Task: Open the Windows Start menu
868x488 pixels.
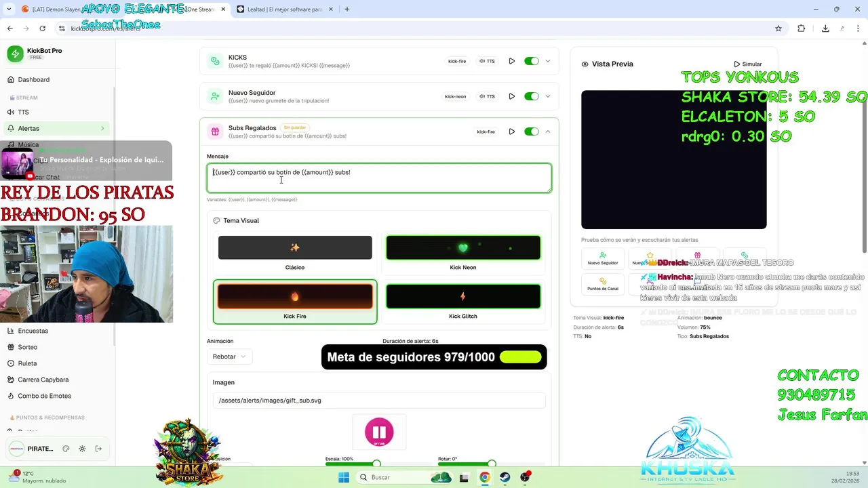Action: coord(344,477)
